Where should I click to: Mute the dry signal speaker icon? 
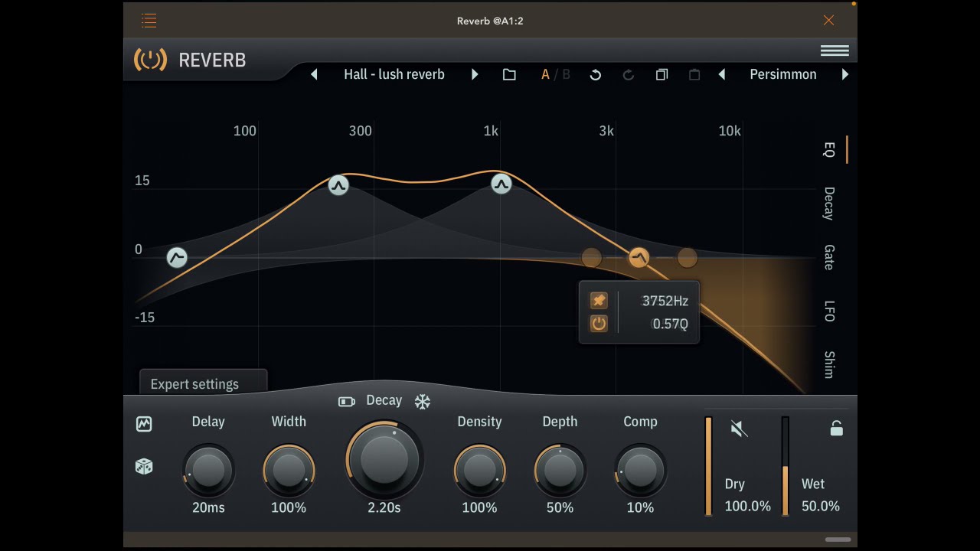click(x=739, y=429)
